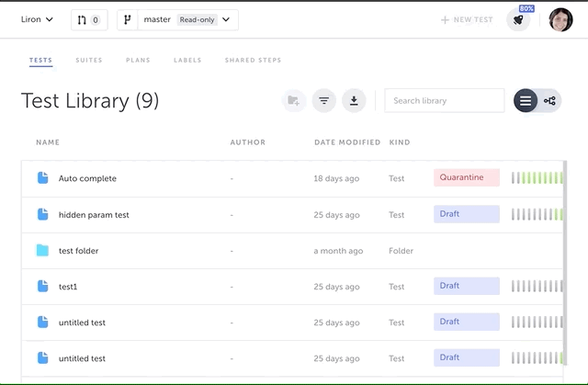The height and width of the screenshot is (385, 588).
Task: Click the 'a month ago' date cell
Action: [338, 251]
